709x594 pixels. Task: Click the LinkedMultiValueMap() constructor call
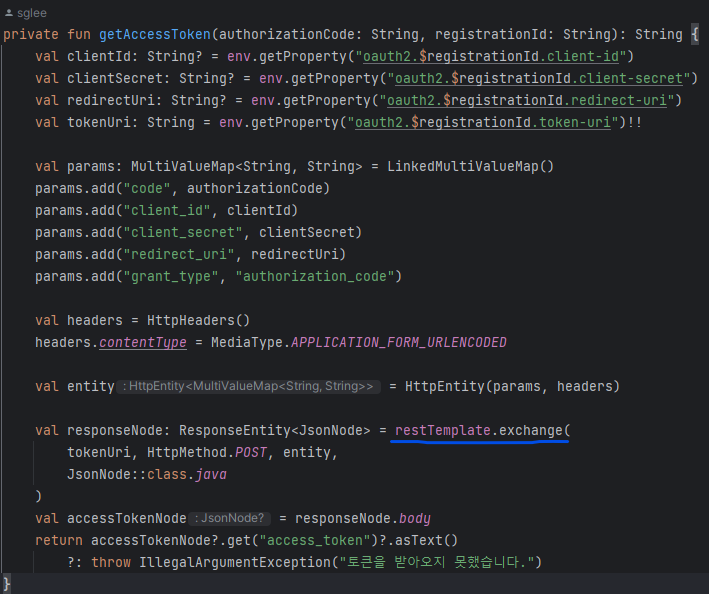(x=470, y=166)
